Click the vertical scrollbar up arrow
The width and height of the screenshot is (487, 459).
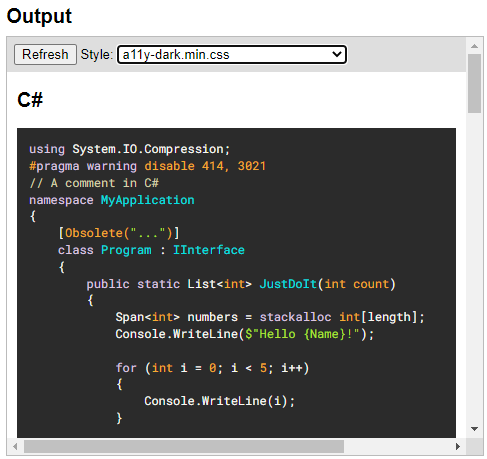pyautogui.click(x=474, y=46)
